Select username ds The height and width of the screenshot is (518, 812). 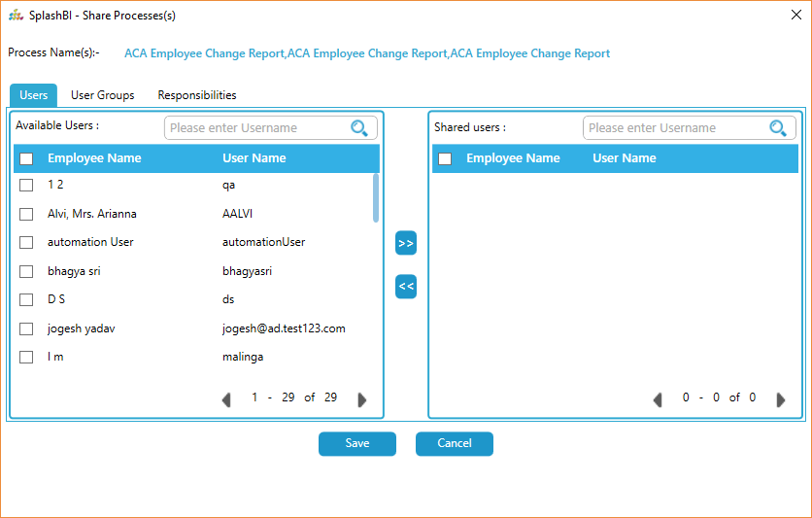click(228, 299)
